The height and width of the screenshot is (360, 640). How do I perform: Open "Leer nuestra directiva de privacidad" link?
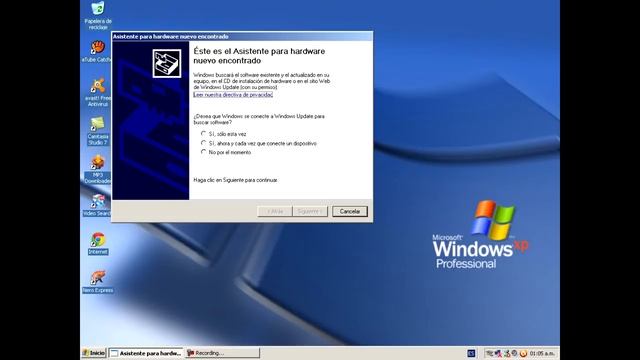click(x=233, y=95)
